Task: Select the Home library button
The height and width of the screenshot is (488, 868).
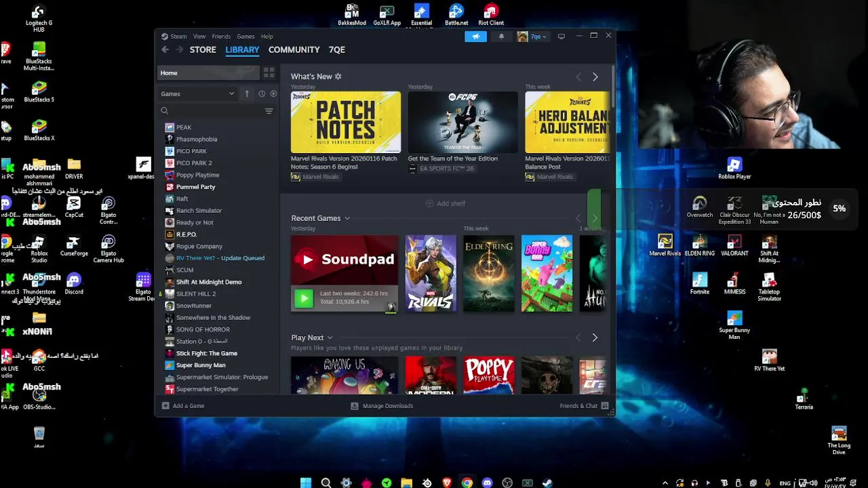Action: coord(209,73)
